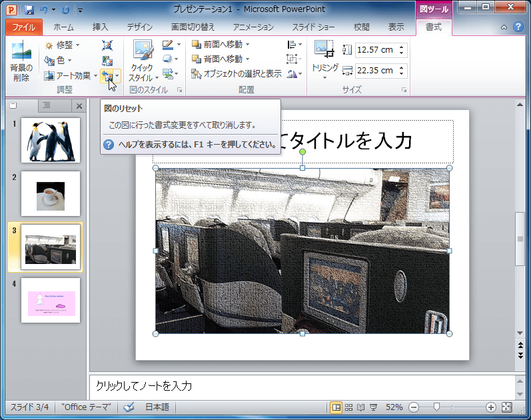The image size is (531, 420).
Task: Select slide 2 coffee cup thumbnail
Action: [51, 193]
